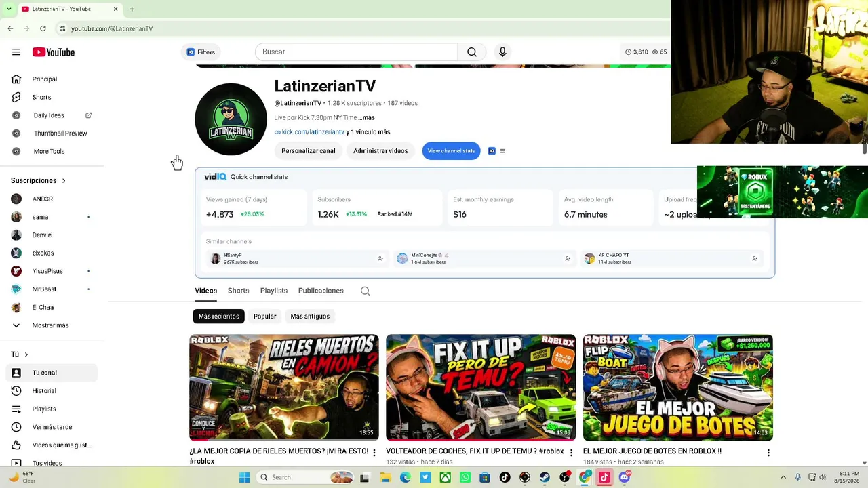
Task: Sort videos by Popular
Action: 265,317
